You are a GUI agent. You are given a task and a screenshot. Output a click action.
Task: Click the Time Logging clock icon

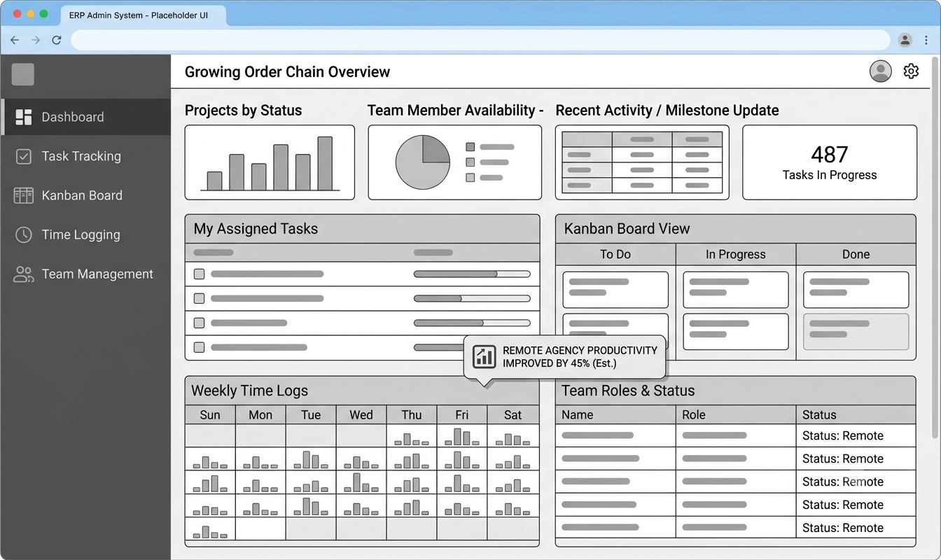click(24, 234)
